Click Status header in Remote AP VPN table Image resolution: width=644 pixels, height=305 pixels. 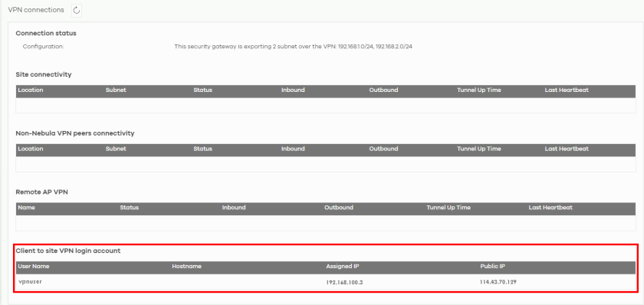[130, 208]
